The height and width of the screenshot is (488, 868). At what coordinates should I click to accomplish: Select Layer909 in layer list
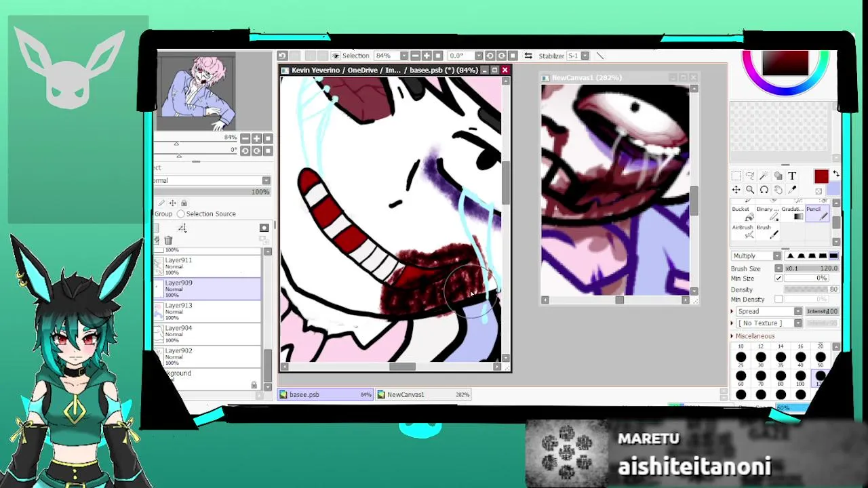[208, 289]
